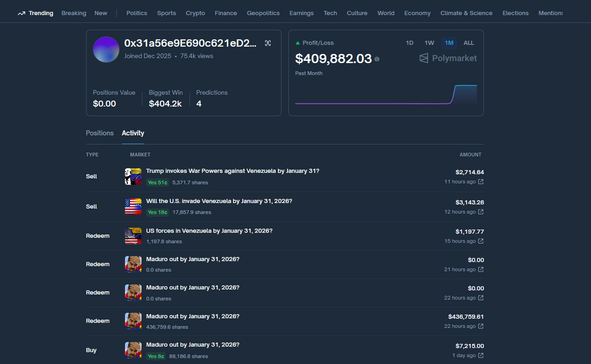The height and width of the screenshot is (364, 591).
Task: Select the Trending chart icon in the navbar
Action: [21, 13]
